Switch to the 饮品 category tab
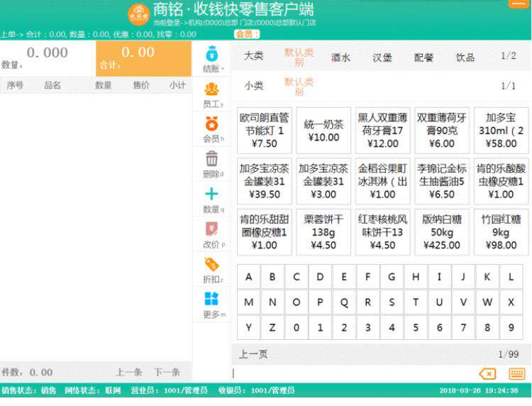The image size is (532, 406). pos(465,57)
